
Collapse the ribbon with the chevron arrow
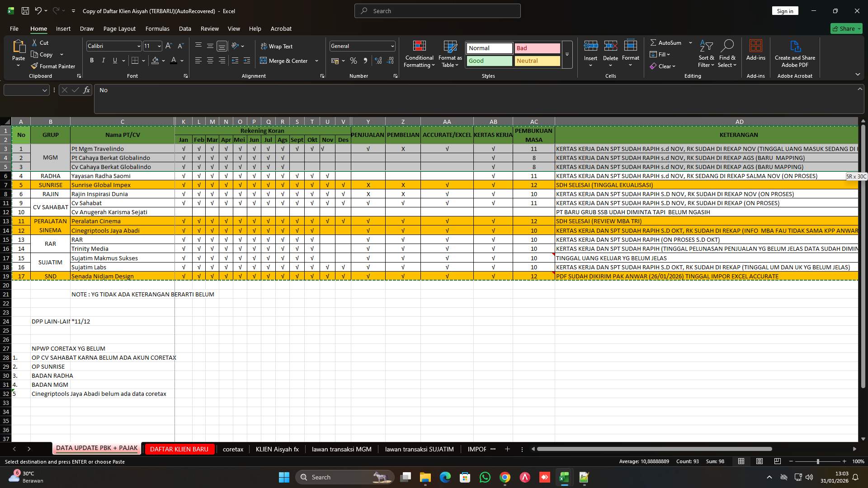click(858, 75)
